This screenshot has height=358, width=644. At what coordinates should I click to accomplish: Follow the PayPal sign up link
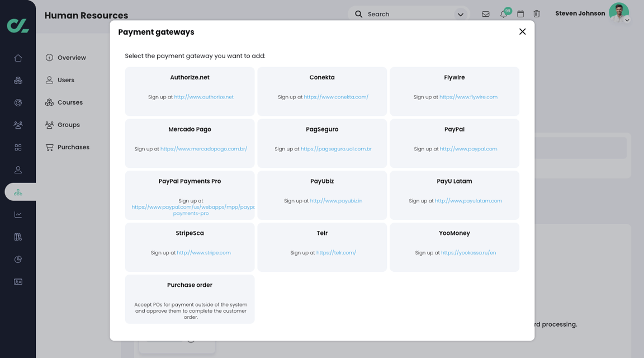(468, 149)
